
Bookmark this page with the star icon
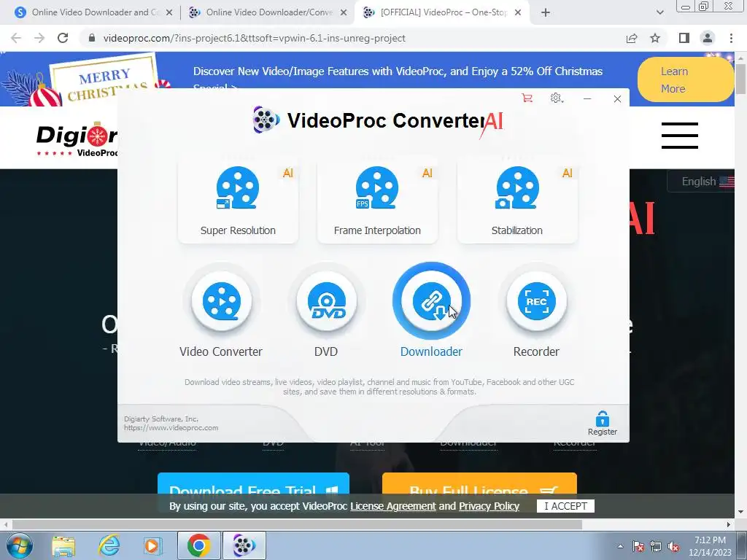[x=655, y=38]
